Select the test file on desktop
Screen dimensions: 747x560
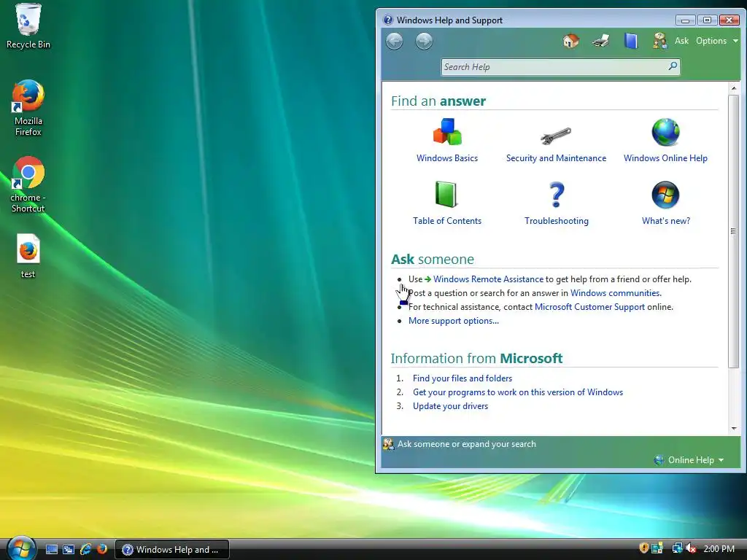[x=28, y=256]
